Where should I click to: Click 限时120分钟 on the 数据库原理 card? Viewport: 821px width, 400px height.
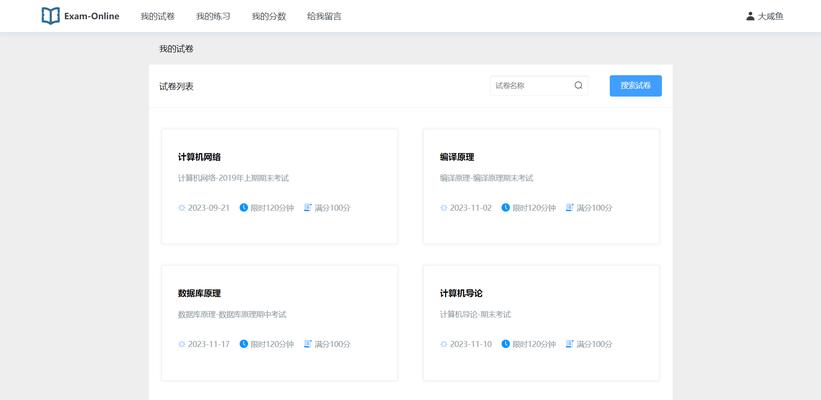(272, 344)
